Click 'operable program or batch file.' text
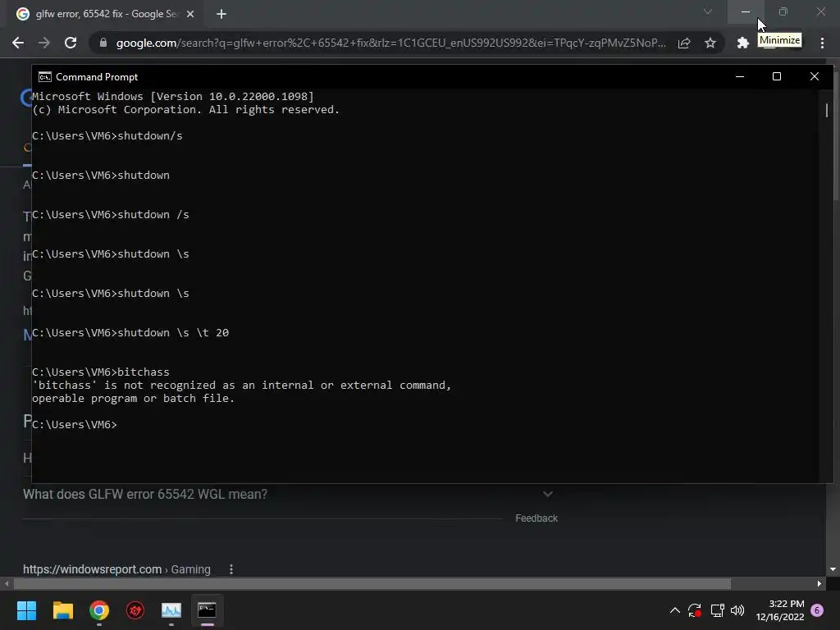 [133, 399]
